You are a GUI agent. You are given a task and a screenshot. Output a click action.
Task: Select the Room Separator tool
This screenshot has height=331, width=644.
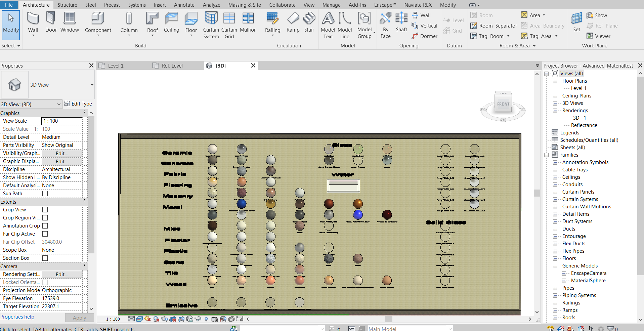(493, 26)
